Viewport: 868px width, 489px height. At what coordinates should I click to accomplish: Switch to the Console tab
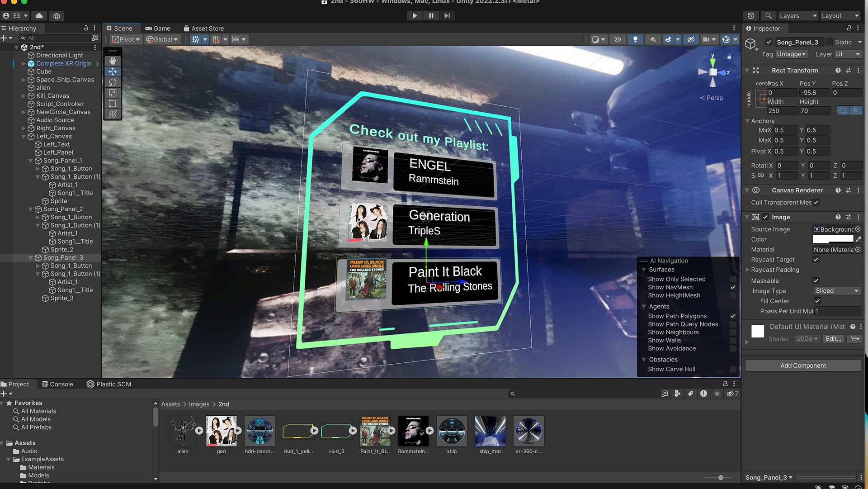pyautogui.click(x=57, y=385)
